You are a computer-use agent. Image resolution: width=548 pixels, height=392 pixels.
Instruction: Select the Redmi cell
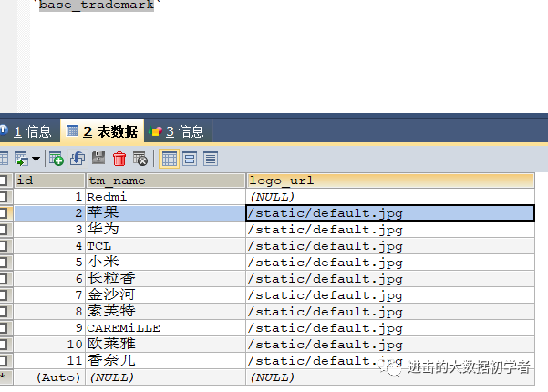click(x=166, y=197)
